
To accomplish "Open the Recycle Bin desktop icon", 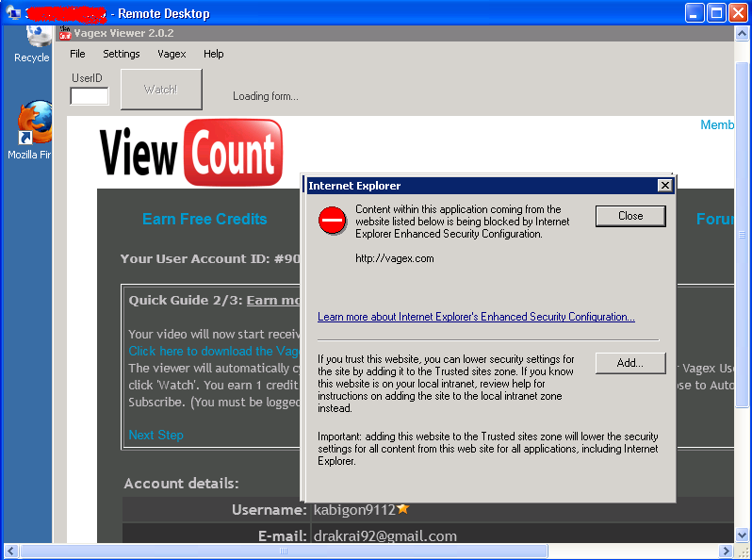I will 37,36.
